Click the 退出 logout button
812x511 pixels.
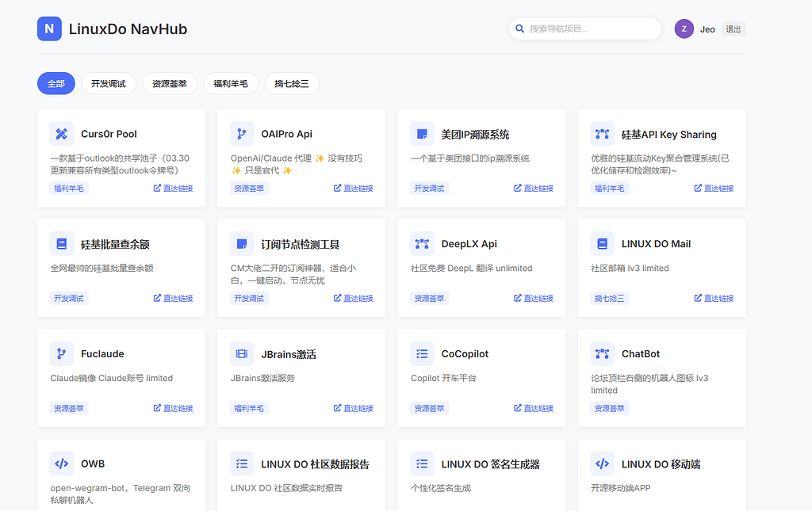click(x=733, y=29)
